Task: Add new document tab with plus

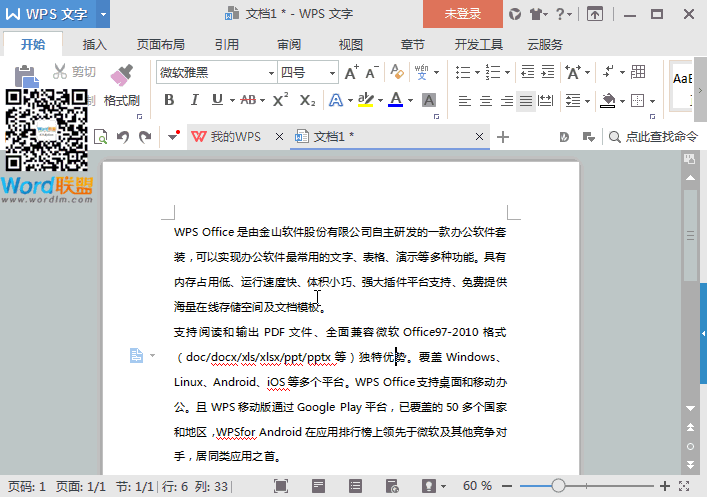Action: (x=503, y=137)
